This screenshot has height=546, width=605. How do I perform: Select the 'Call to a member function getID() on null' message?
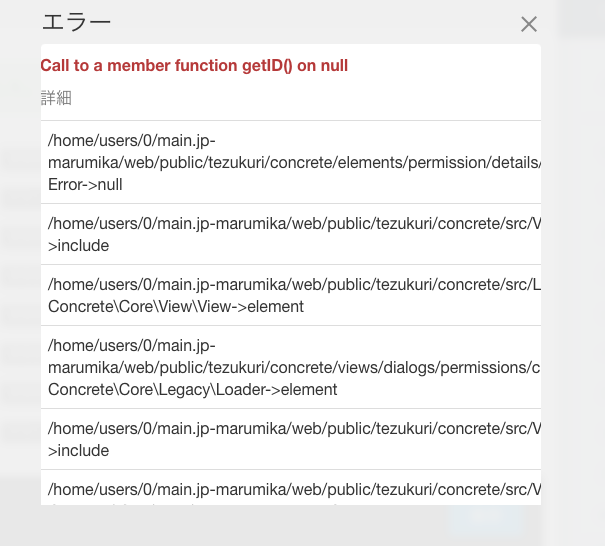pos(194,66)
